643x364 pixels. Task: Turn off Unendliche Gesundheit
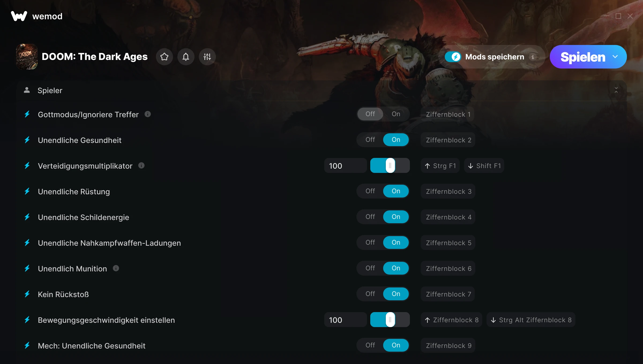[x=370, y=140]
